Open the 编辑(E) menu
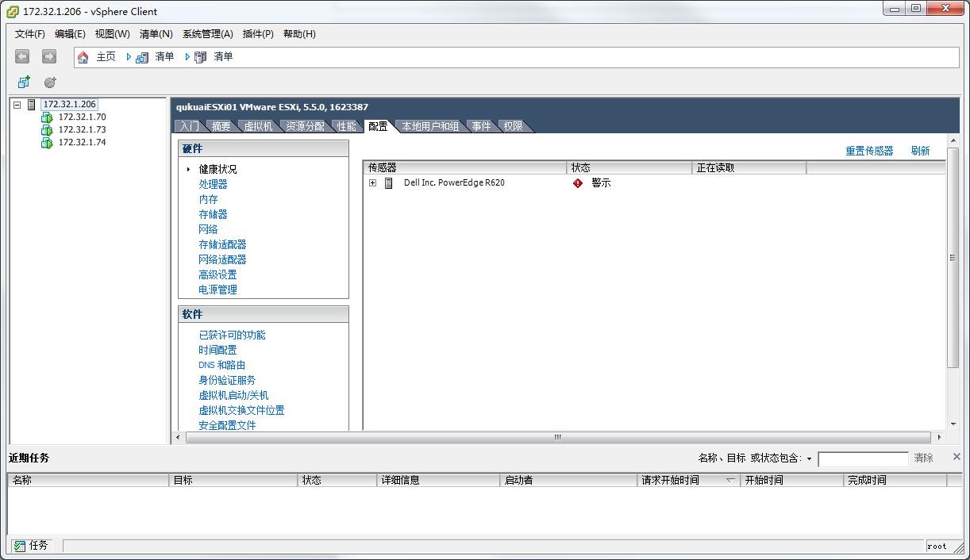970x560 pixels. 70,34
